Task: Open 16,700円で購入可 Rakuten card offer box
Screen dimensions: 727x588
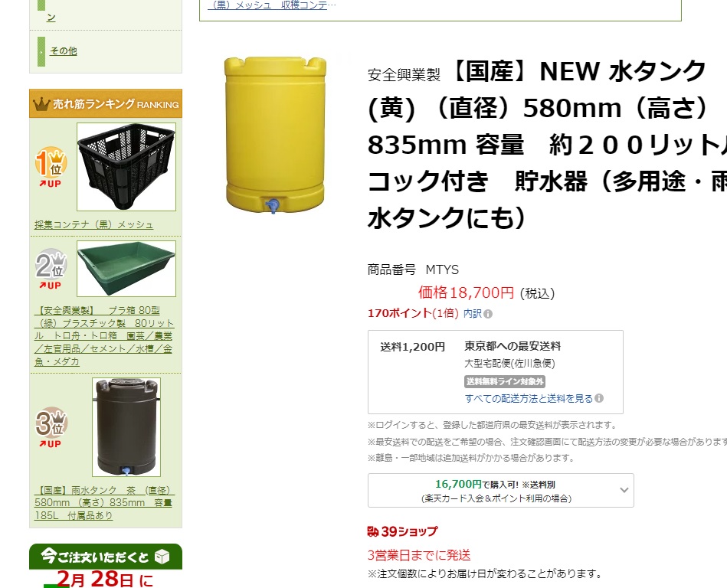Action: pyautogui.click(x=501, y=490)
